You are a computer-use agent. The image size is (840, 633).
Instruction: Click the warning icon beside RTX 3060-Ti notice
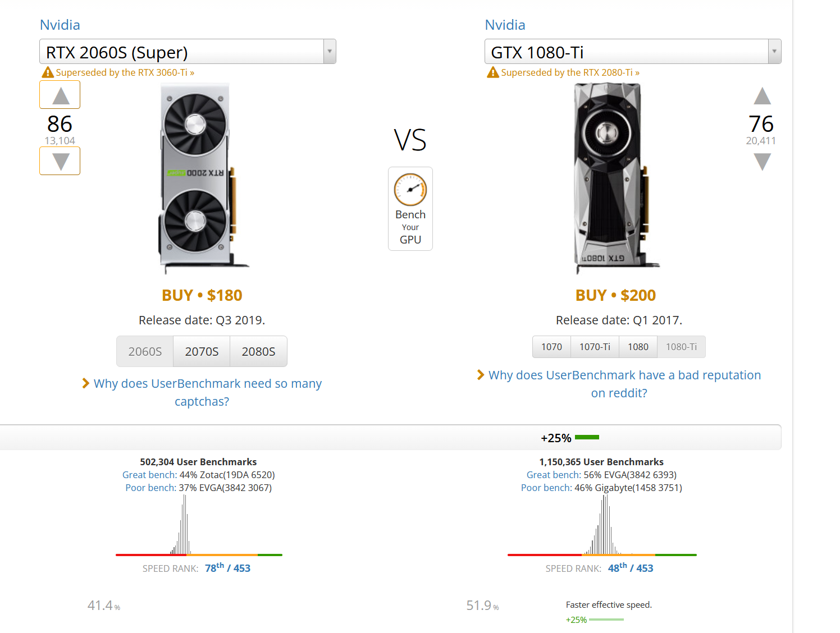tap(48, 72)
